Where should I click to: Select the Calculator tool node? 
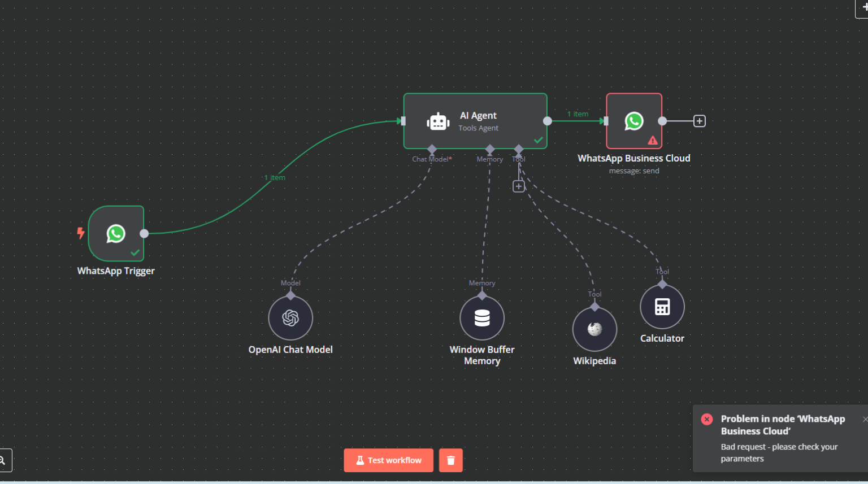pyautogui.click(x=662, y=306)
